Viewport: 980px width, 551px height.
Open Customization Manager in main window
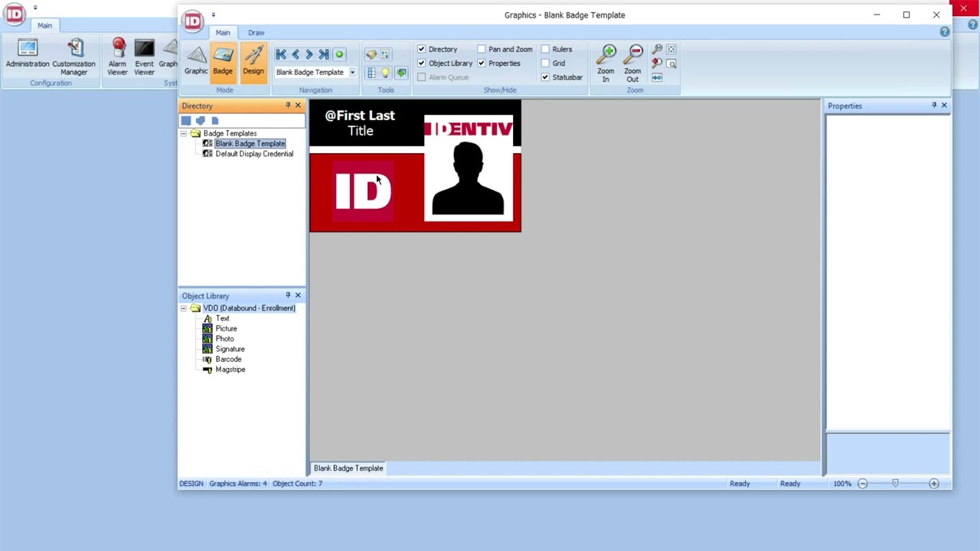74,57
